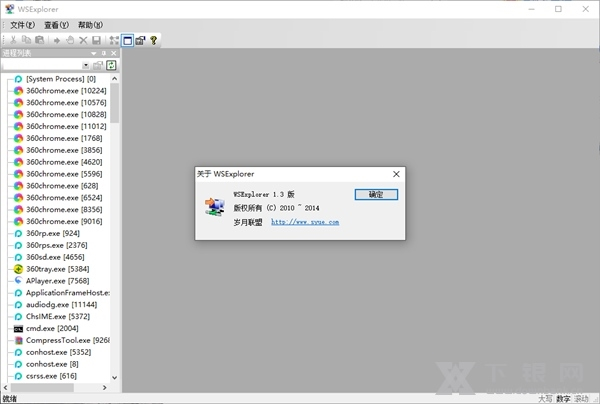The width and height of the screenshot is (600, 404).
Task: Click the process list scroll-up arrow
Action: (x=114, y=78)
